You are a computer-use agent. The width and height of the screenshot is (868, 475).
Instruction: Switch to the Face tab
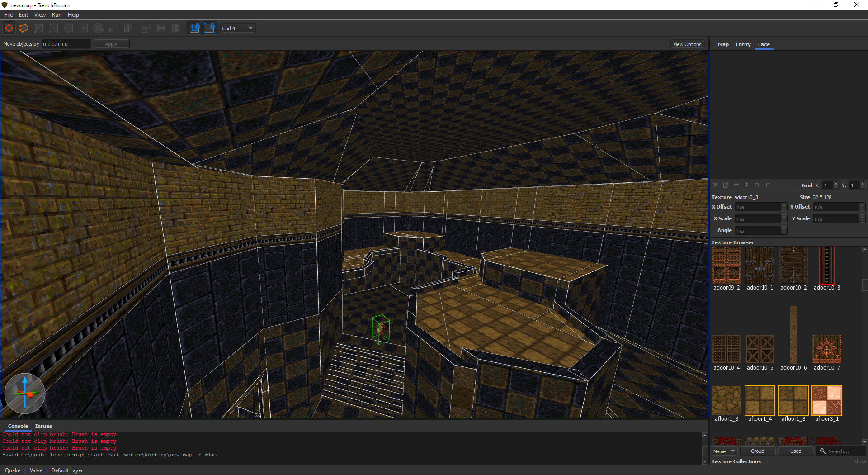click(x=764, y=44)
